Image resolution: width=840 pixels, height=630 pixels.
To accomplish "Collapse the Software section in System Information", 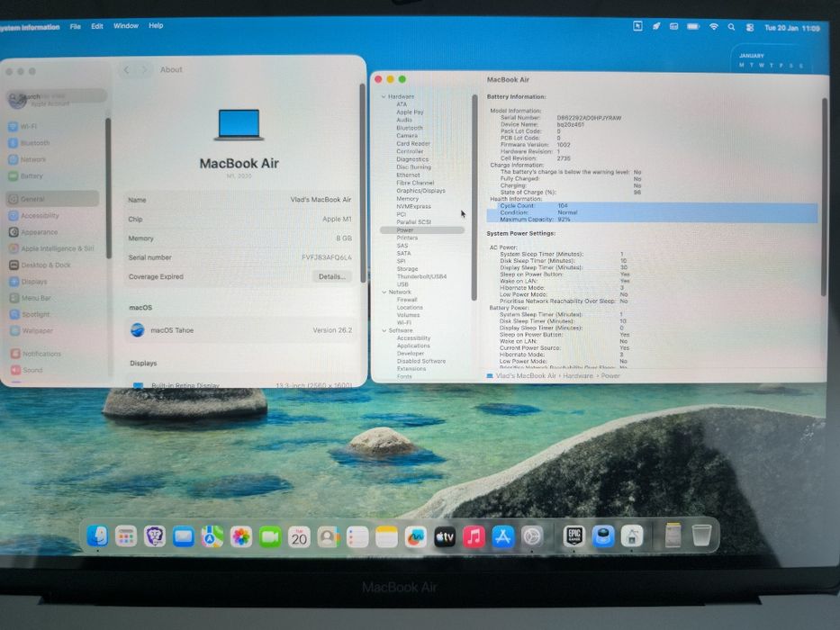I will tap(384, 330).
